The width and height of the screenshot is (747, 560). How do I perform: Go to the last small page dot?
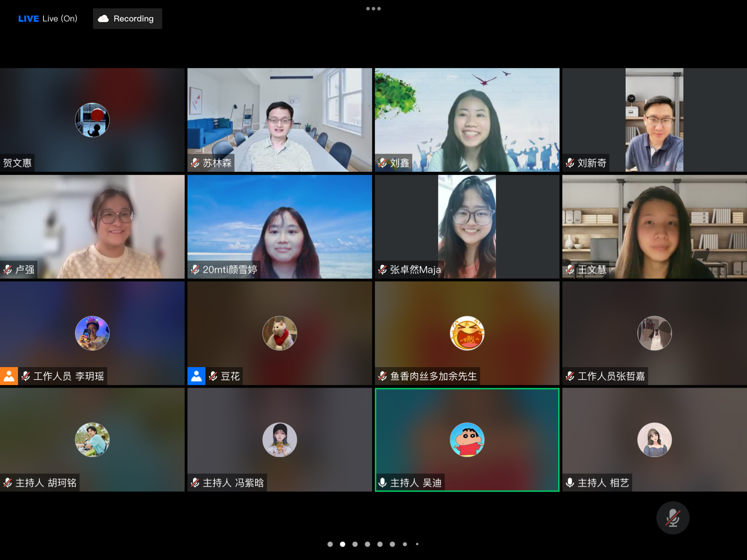(417, 544)
